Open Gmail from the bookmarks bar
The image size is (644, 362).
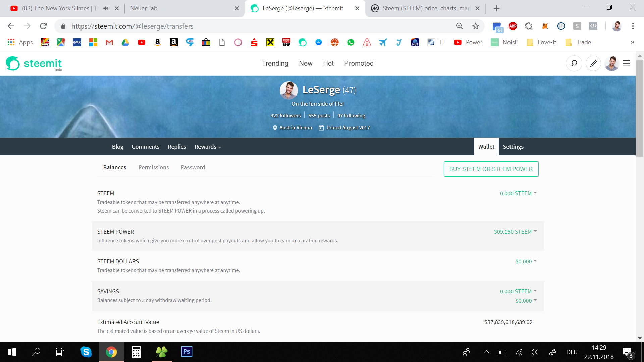click(109, 42)
